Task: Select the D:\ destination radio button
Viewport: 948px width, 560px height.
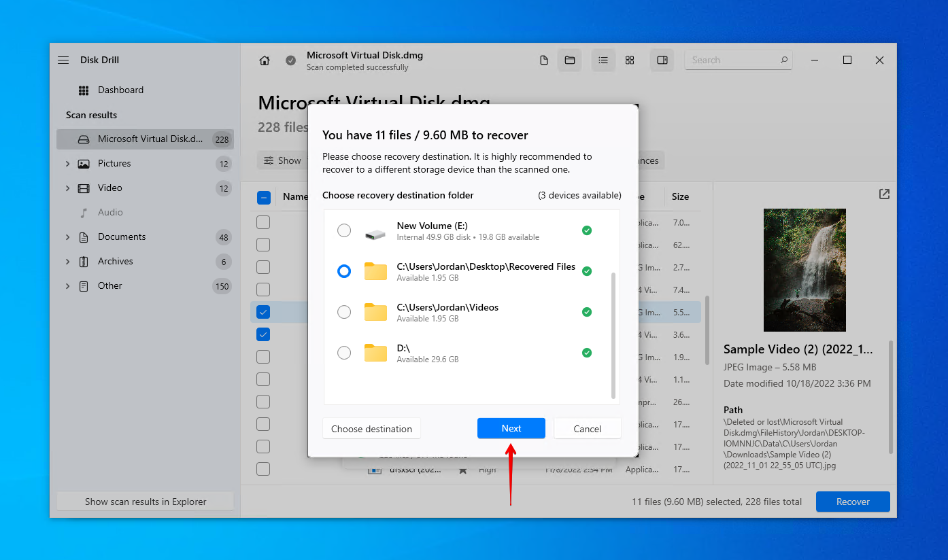Action: pyautogui.click(x=344, y=353)
